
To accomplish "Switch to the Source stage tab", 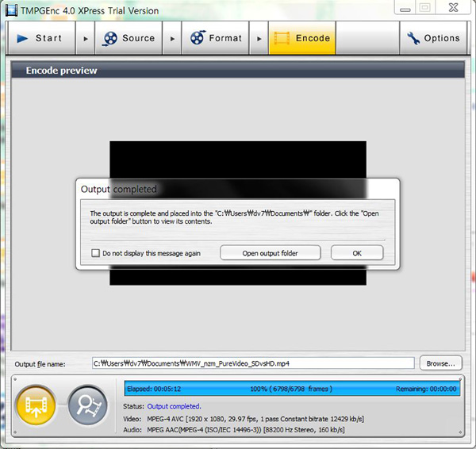I will pos(129,38).
